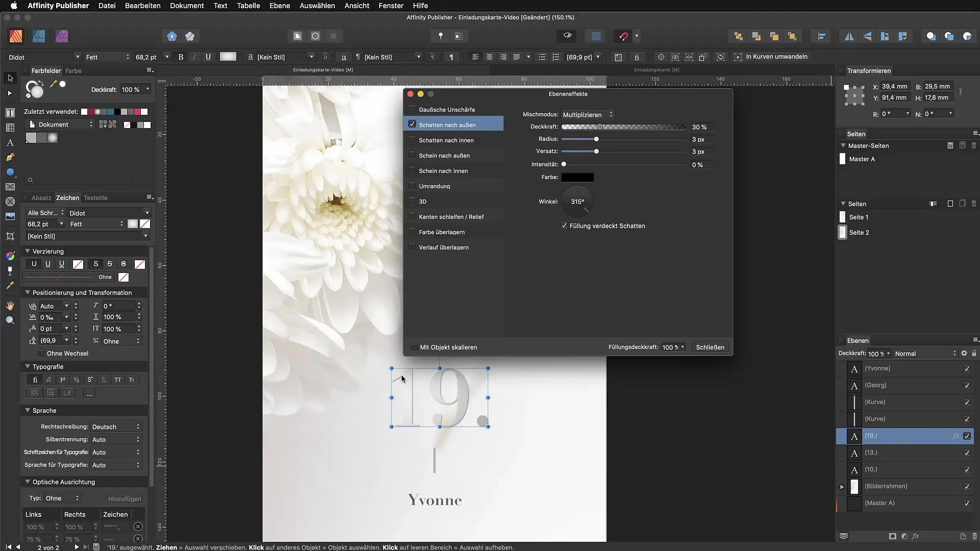
Task: Open the Ebene menu
Action: coord(280,6)
